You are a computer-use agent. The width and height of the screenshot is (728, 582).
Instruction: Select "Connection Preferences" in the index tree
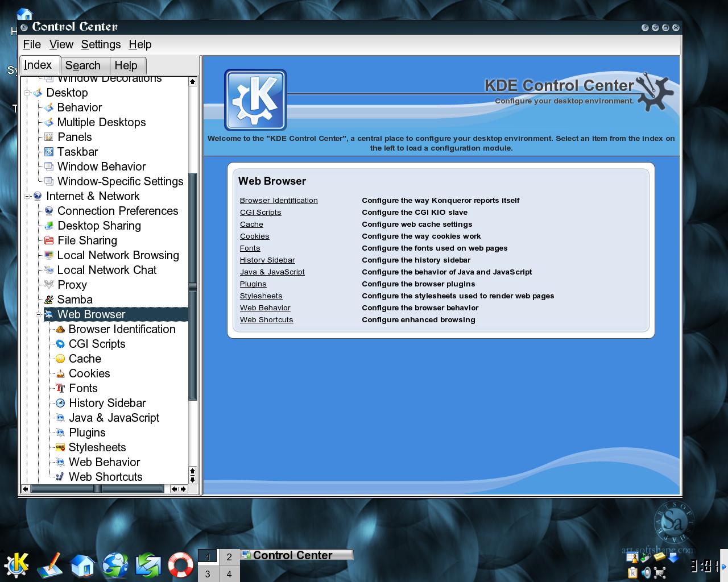click(x=118, y=211)
